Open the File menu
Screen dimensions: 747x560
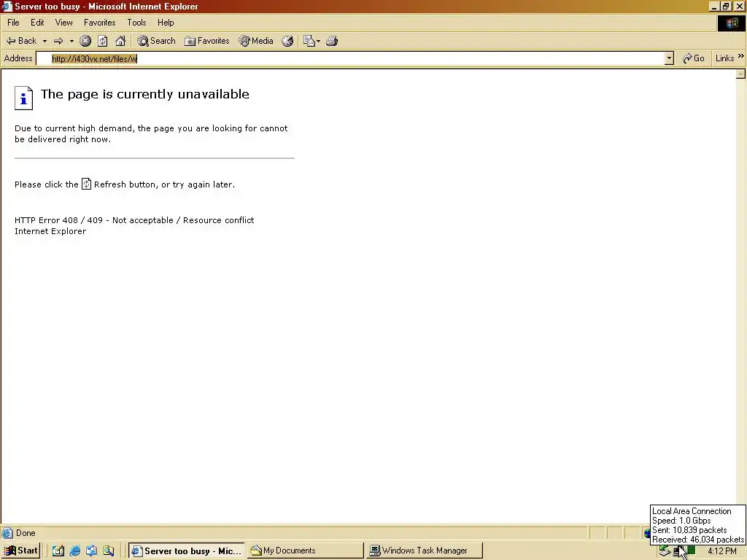(x=13, y=23)
